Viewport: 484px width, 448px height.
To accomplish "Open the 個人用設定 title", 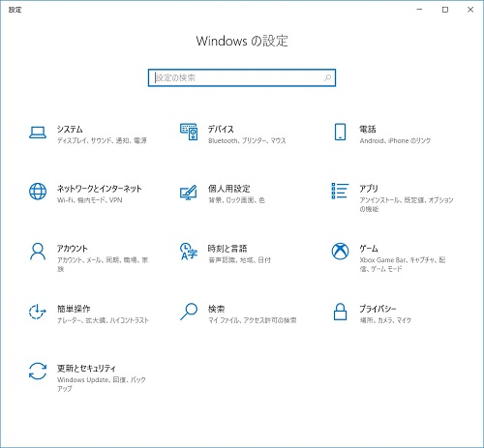I will pos(229,189).
